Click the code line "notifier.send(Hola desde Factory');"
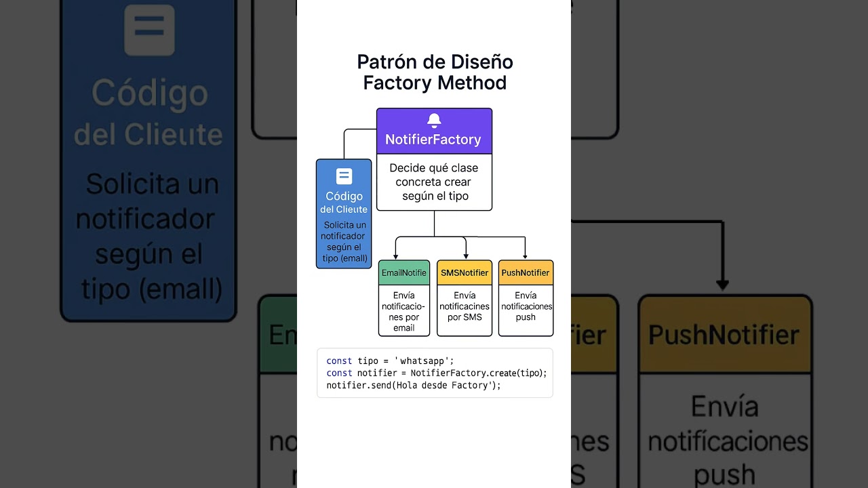Viewport: 868px width, 488px height. click(414, 386)
